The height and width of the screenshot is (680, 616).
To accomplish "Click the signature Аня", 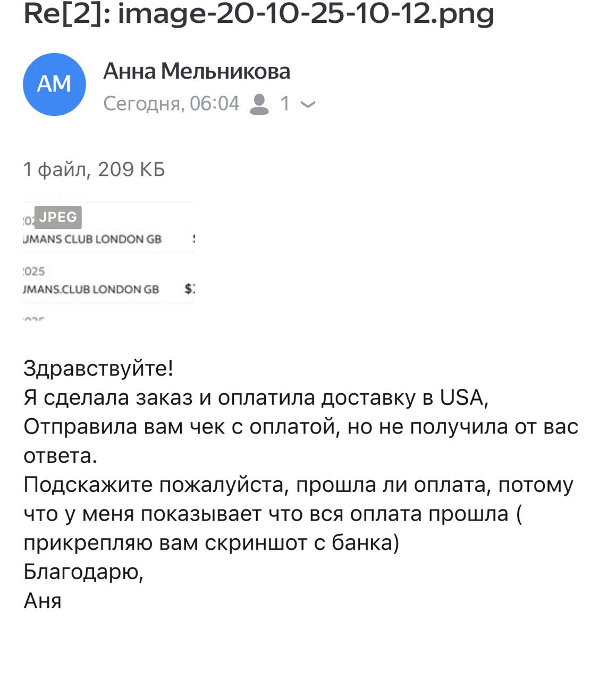I will (x=43, y=601).
